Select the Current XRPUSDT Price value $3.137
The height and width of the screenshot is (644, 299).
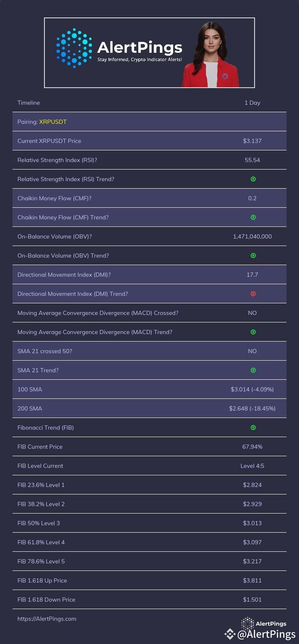click(252, 141)
